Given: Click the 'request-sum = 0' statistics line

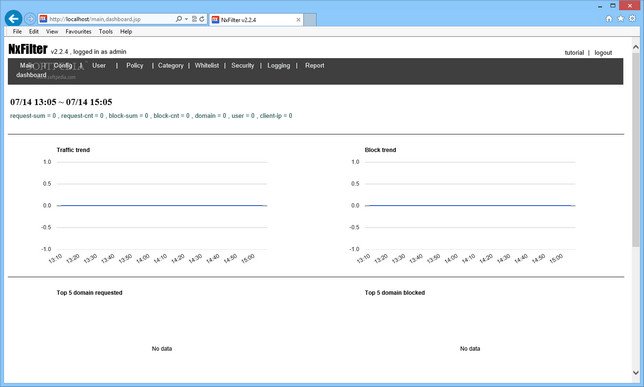Looking at the screenshot, I should [x=151, y=116].
